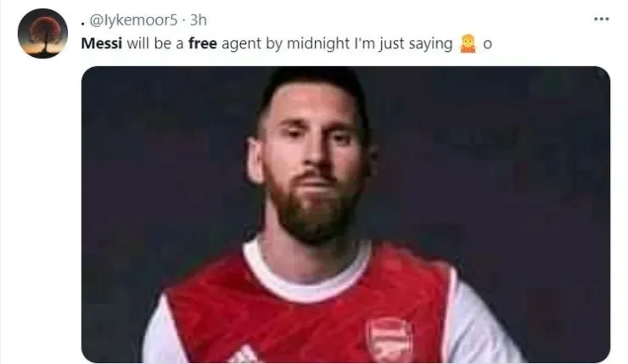The width and height of the screenshot is (628, 364).
Task: Click the bold word Messi
Action: [x=100, y=43]
